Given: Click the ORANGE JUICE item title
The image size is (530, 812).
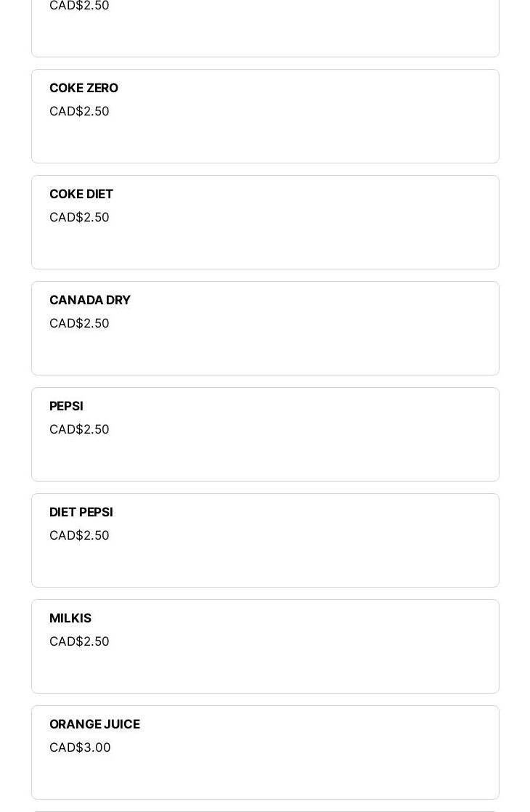Looking at the screenshot, I should [94, 724].
